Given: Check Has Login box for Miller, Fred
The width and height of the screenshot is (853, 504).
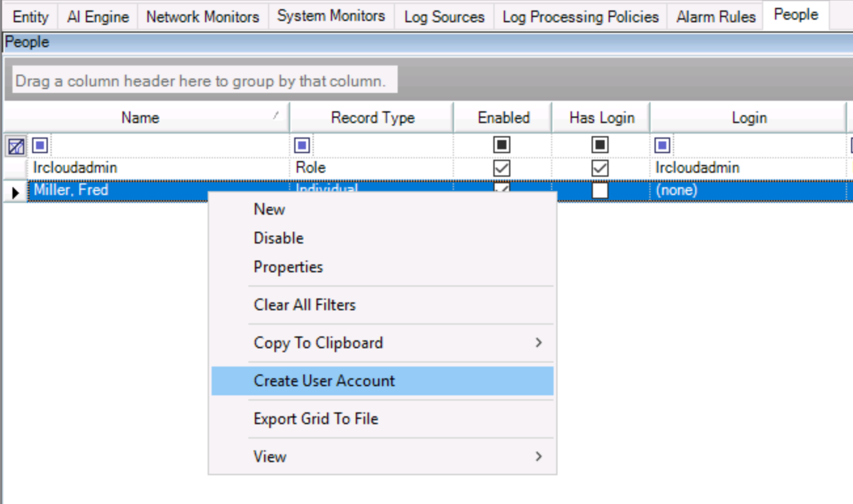Looking at the screenshot, I should [600, 191].
